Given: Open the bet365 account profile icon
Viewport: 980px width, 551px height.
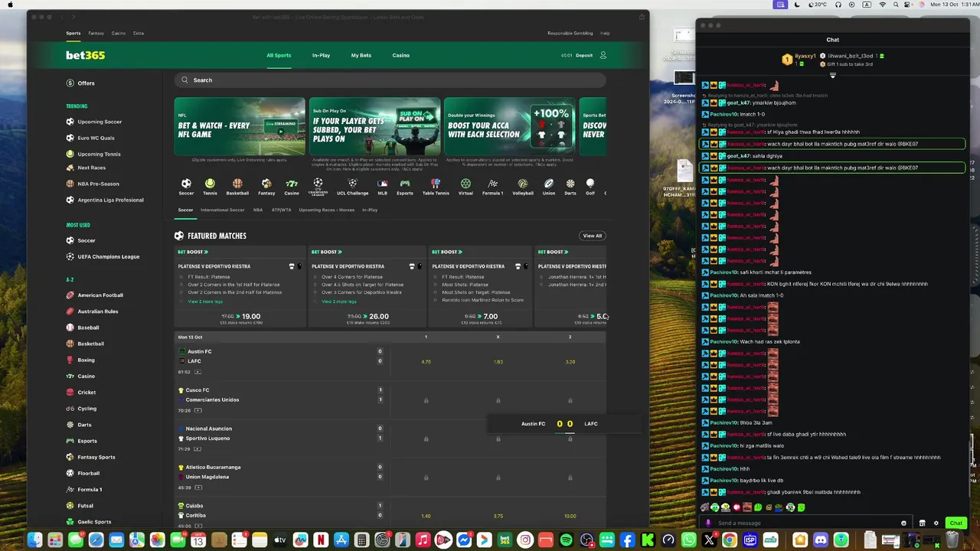Looking at the screenshot, I should [603, 55].
